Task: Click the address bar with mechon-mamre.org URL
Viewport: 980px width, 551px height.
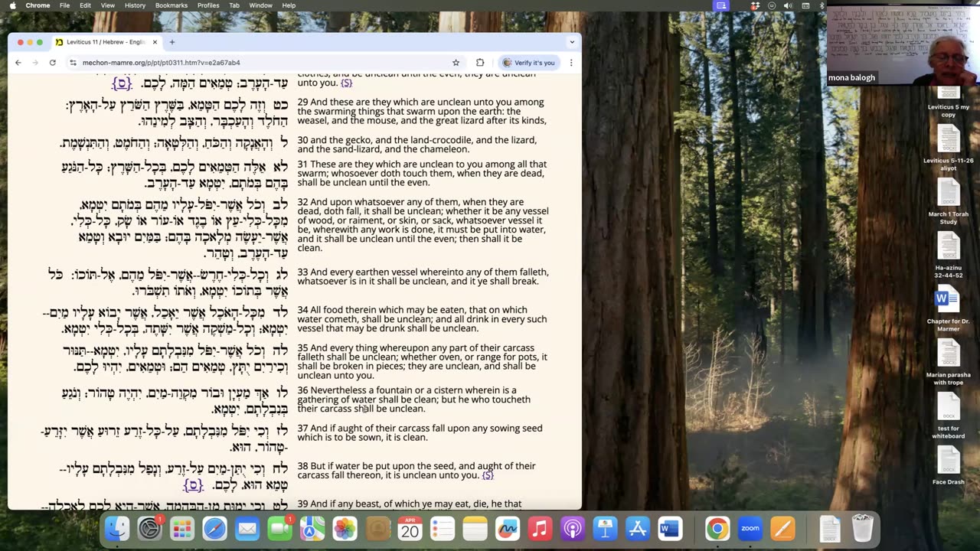Action: point(264,63)
